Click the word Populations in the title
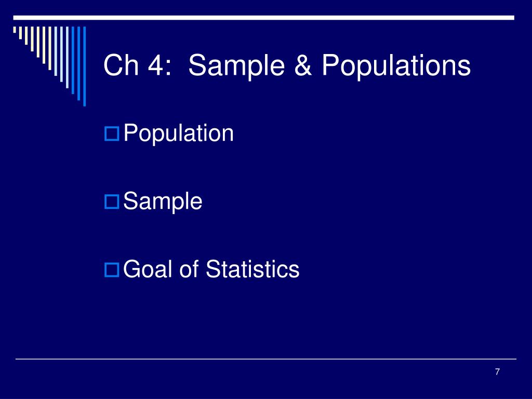The height and width of the screenshot is (399, 532). (x=396, y=65)
